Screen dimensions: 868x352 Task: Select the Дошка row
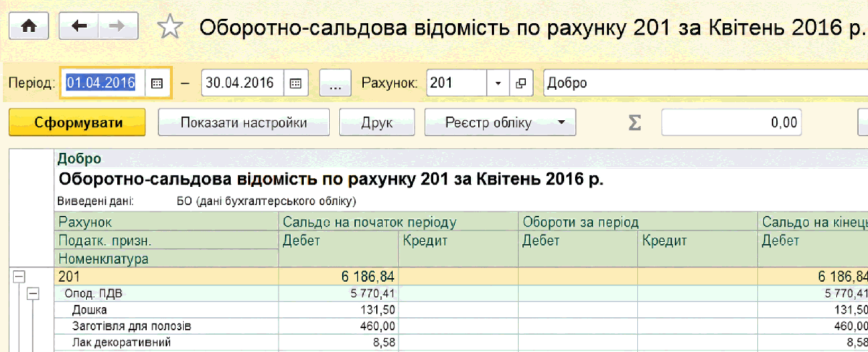click(166, 310)
